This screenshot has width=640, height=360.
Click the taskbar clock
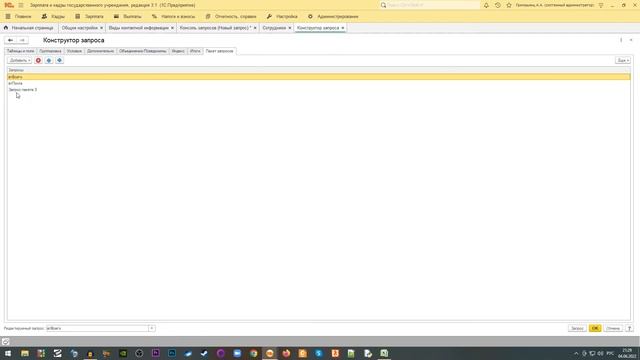click(628, 353)
